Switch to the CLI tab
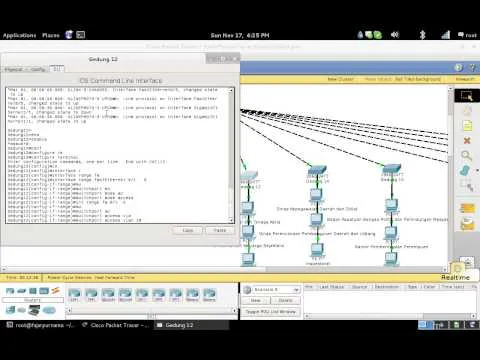 [57, 69]
